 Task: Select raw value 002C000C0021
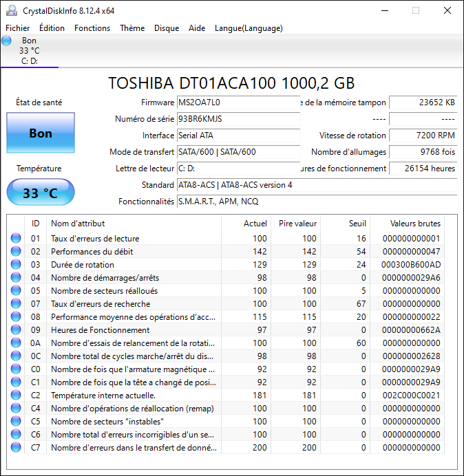click(x=411, y=395)
